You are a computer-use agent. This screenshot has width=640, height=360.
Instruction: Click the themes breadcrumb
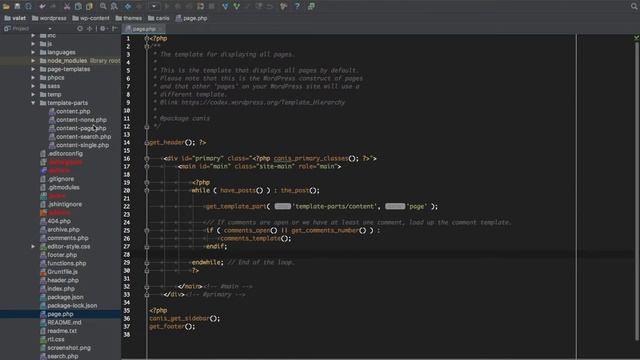[129, 18]
